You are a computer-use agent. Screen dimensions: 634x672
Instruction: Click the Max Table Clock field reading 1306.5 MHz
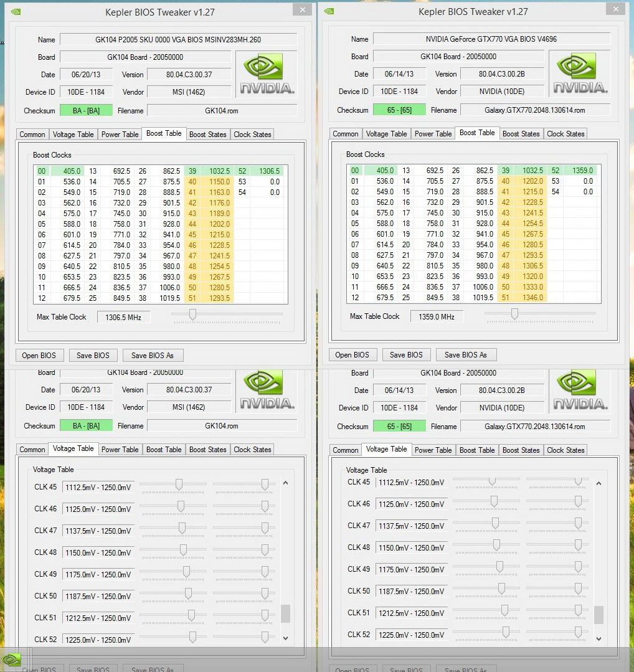coord(123,317)
